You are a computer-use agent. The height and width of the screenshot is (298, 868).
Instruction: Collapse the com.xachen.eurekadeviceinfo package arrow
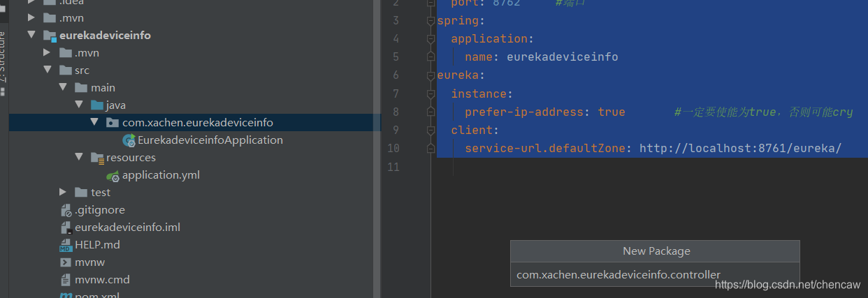click(x=94, y=122)
